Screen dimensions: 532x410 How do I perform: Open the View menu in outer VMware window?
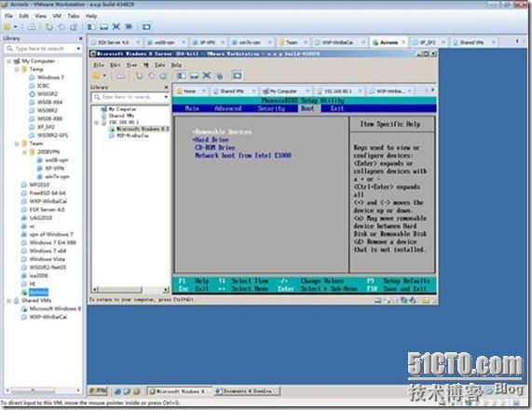[x=40, y=16]
